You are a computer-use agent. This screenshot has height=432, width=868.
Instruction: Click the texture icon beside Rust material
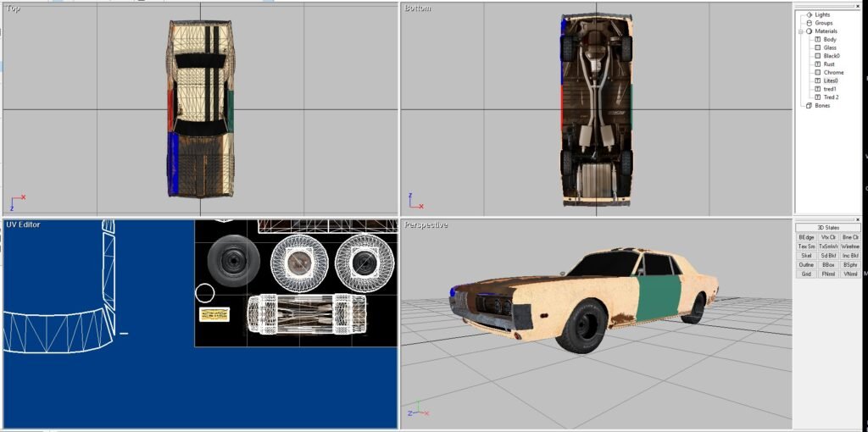coord(817,64)
